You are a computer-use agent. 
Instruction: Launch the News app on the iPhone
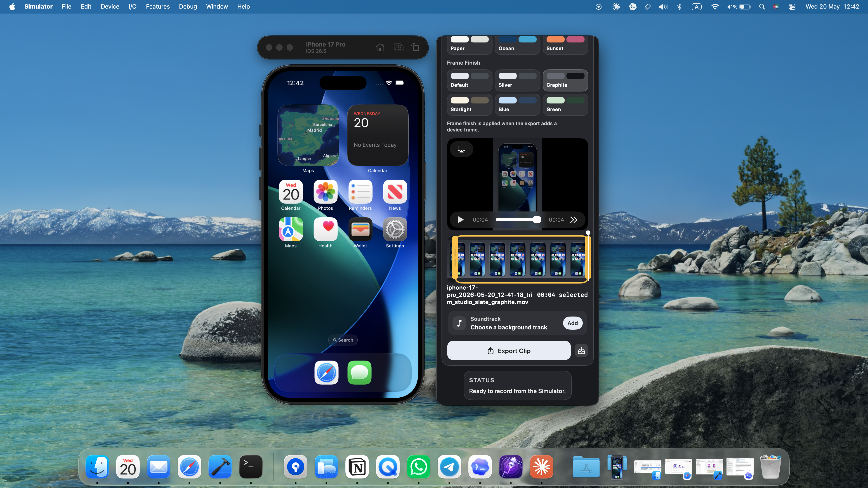[x=395, y=192]
